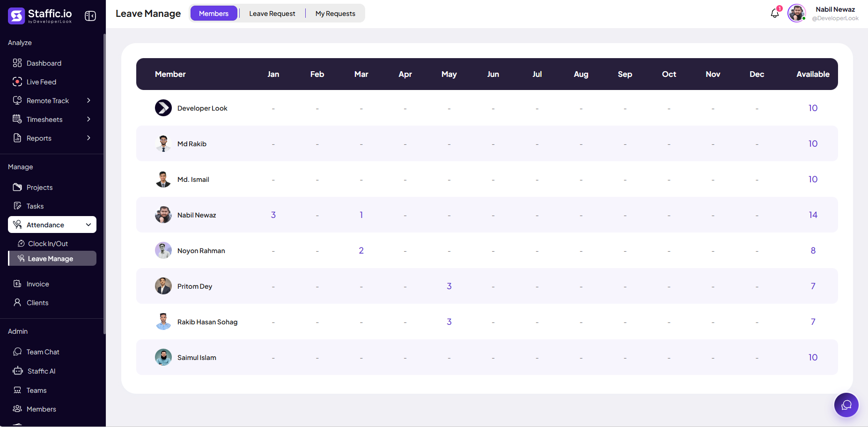Image resolution: width=868 pixels, height=427 pixels.
Task: Expand the Timesheets submenu chevron
Action: [88, 119]
